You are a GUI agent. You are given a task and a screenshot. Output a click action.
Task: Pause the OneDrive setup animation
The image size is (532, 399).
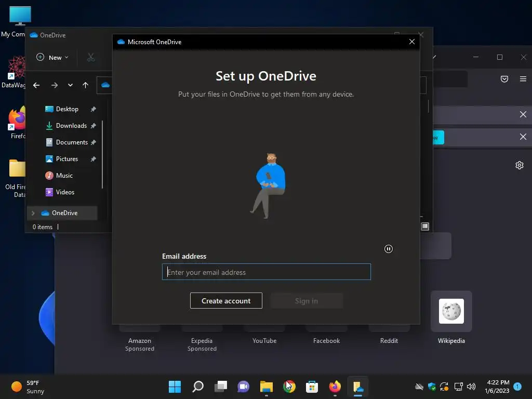(x=389, y=249)
